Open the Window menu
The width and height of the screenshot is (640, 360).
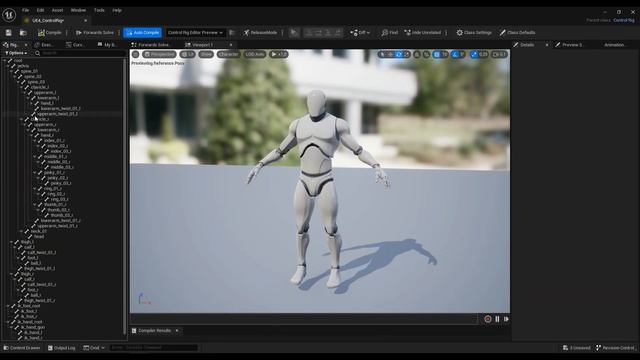tap(78, 10)
